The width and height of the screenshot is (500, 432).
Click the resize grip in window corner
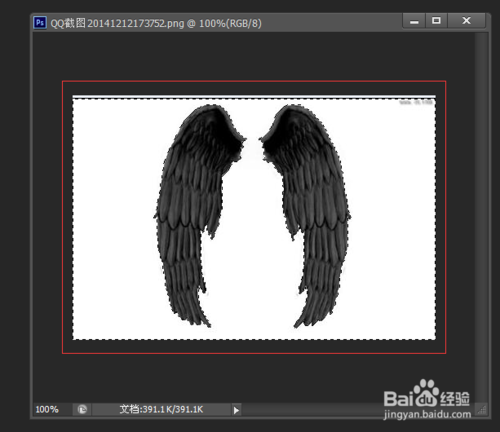482,410
